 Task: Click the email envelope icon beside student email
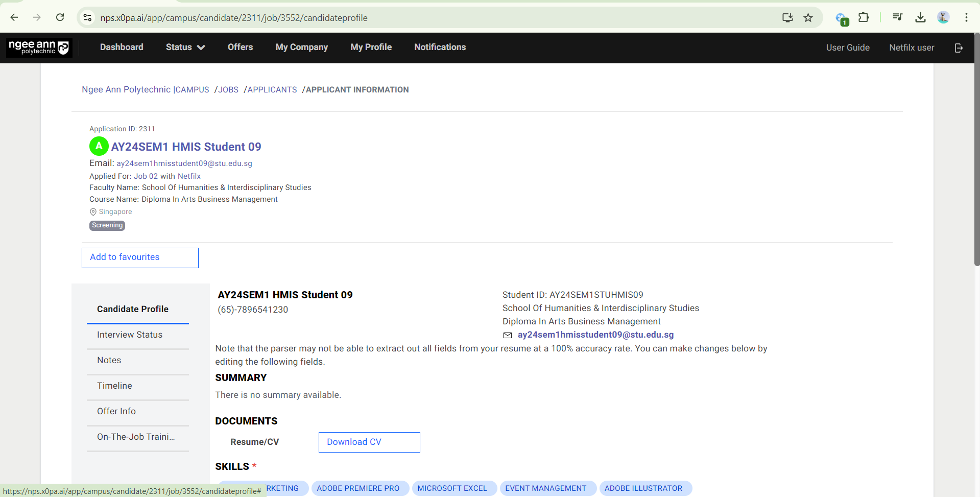[x=508, y=335]
